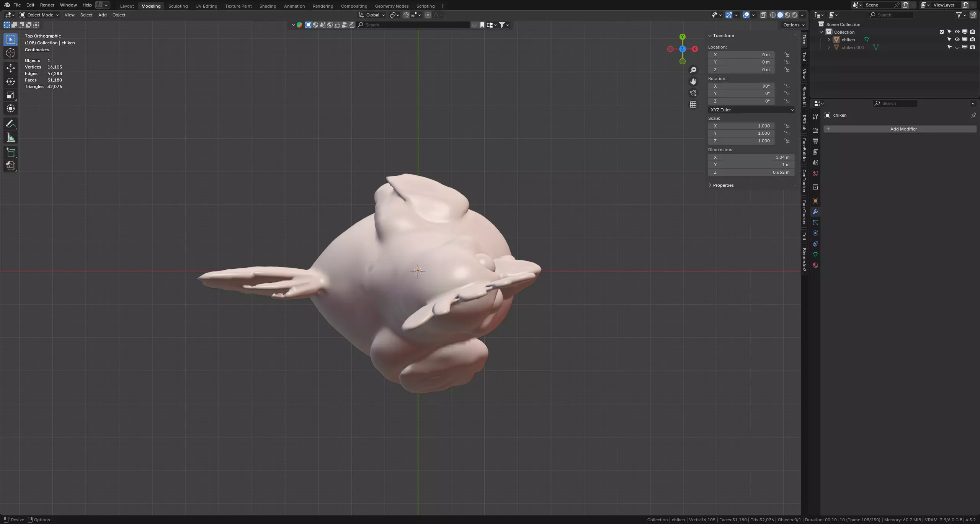Switch to Material Preview shading
This screenshot has height=524, width=980.
pos(787,15)
